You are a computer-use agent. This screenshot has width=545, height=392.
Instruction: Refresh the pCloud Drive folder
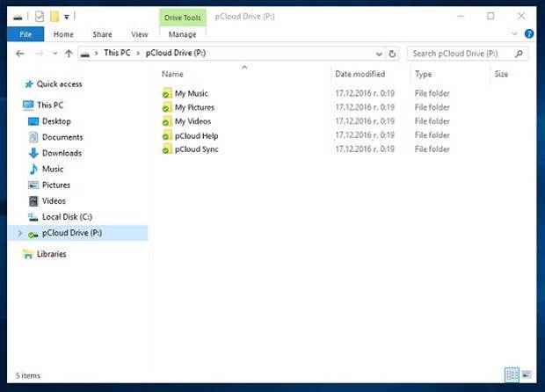pyautogui.click(x=392, y=54)
